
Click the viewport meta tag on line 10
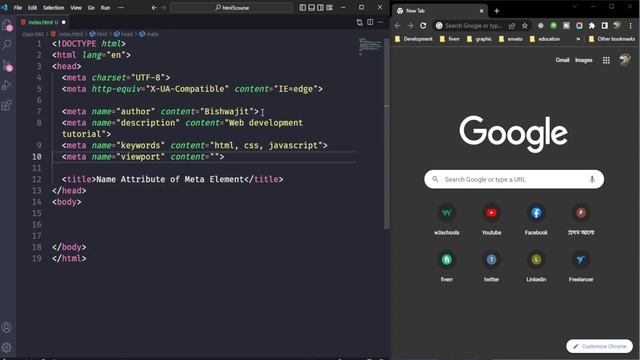click(x=143, y=157)
